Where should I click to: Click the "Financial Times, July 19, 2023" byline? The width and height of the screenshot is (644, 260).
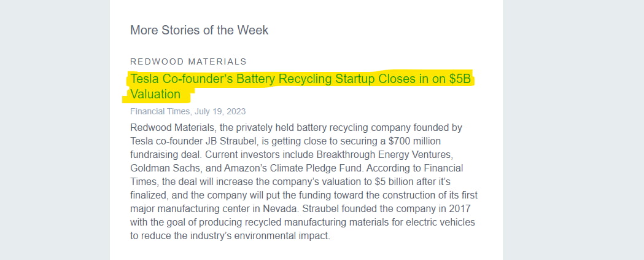click(x=188, y=111)
